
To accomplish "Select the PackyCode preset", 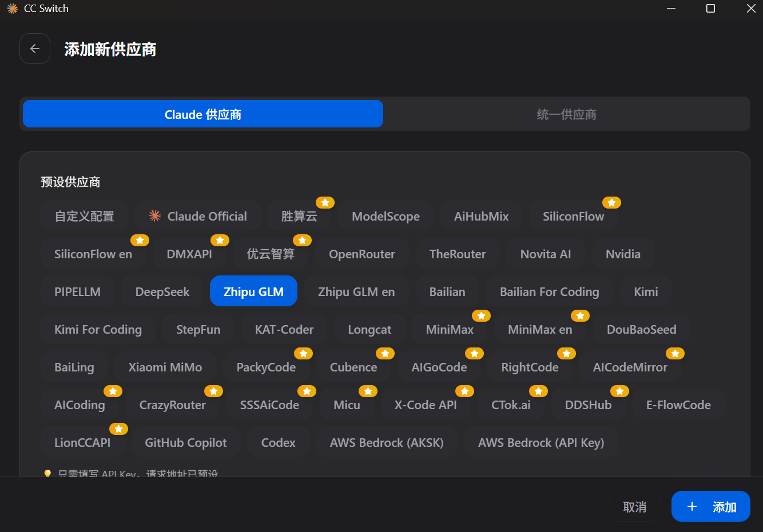I will point(266,367).
